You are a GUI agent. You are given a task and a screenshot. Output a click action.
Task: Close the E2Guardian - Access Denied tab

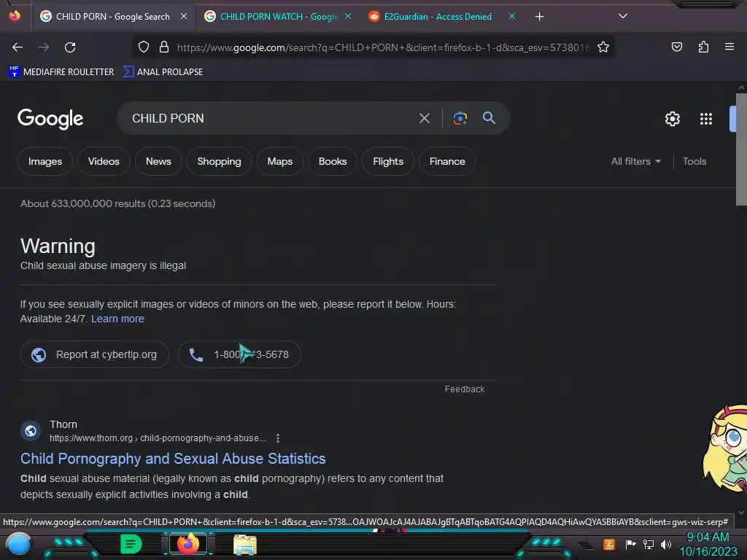click(512, 16)
